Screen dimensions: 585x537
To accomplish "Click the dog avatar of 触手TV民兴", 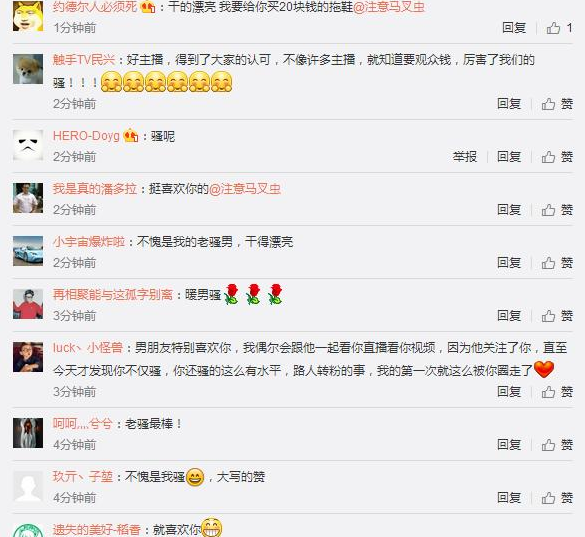I will [28, 69].
